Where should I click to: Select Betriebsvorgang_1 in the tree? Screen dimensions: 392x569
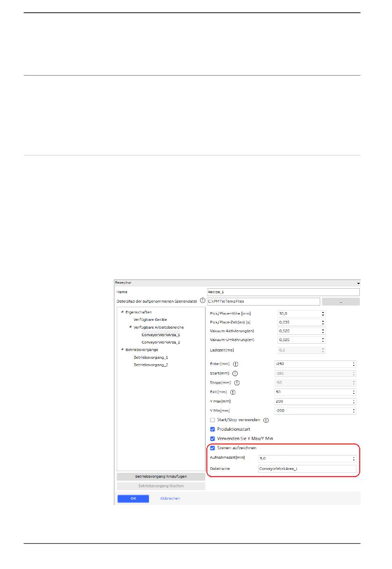point(151,358)
